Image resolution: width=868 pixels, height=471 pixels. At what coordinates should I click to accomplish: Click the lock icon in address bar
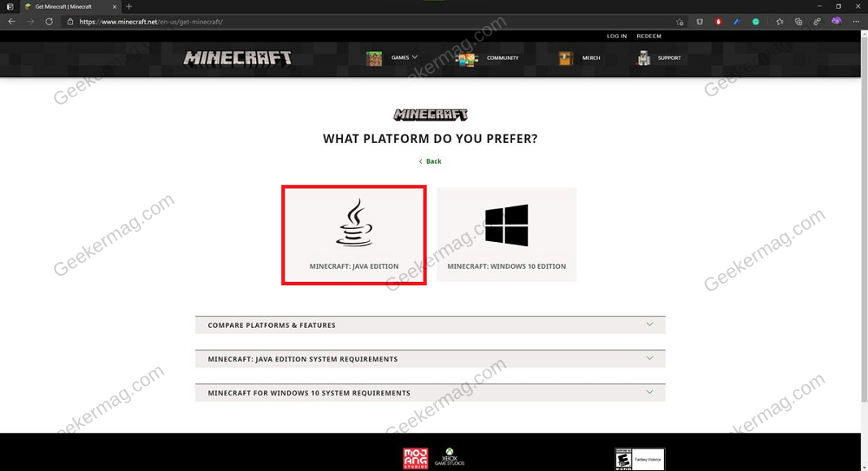point(69,22)
